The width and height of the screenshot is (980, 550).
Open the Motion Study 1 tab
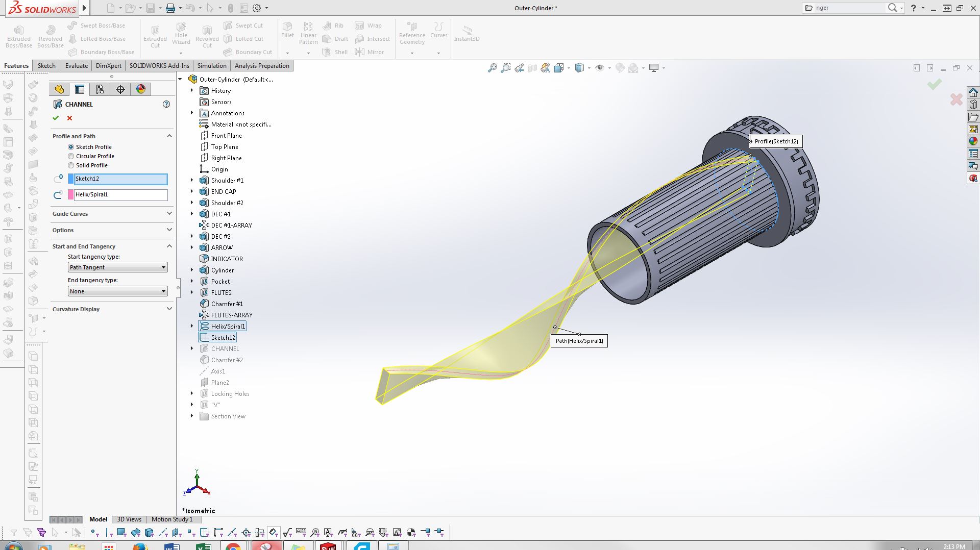coord(172,519)
